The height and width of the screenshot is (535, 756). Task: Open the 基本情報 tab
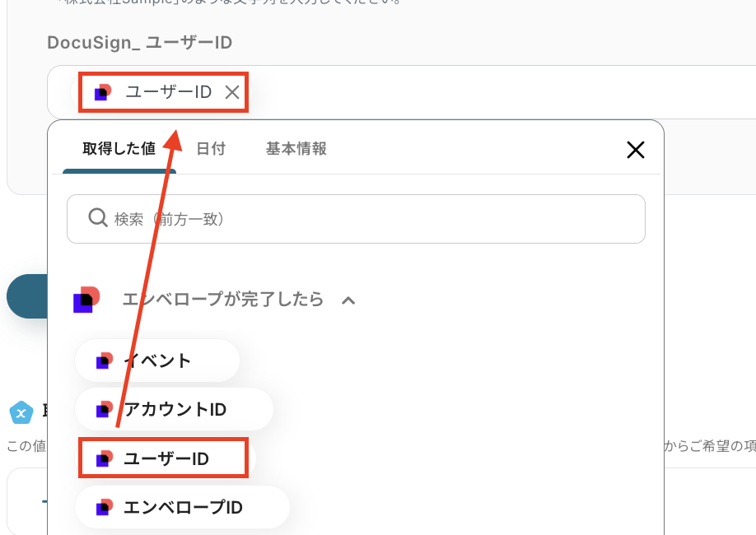pos(296,148)
